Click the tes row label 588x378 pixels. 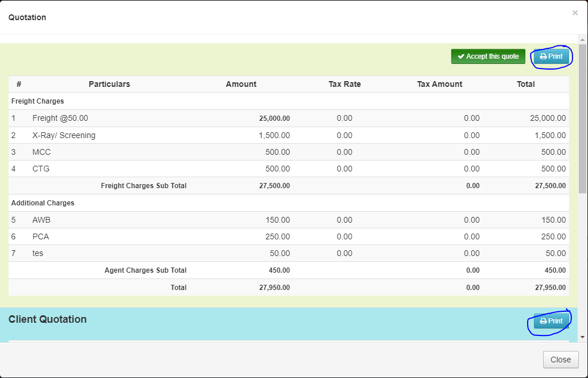point(37,253)
